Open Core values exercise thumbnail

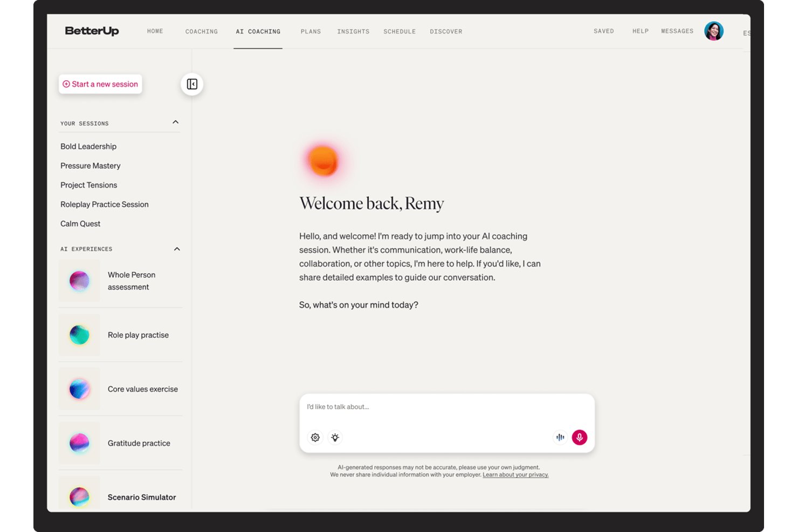[x=79, y=389]
